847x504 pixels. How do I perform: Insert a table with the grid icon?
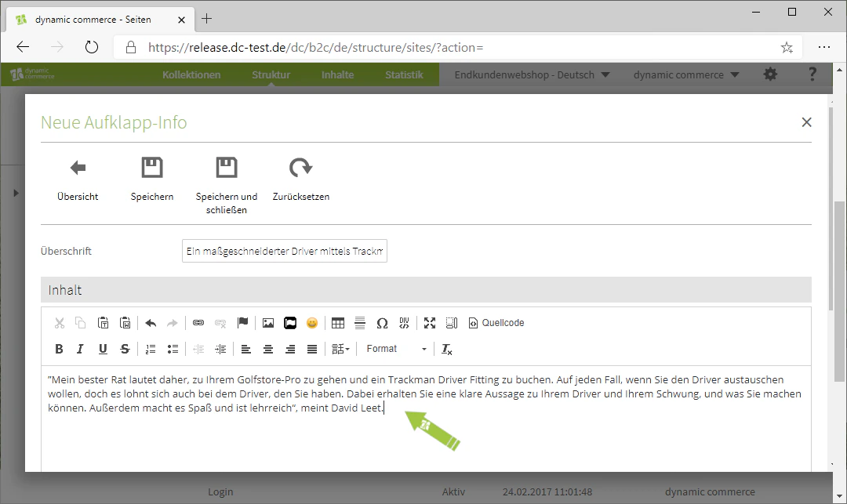tap(338, 323)
